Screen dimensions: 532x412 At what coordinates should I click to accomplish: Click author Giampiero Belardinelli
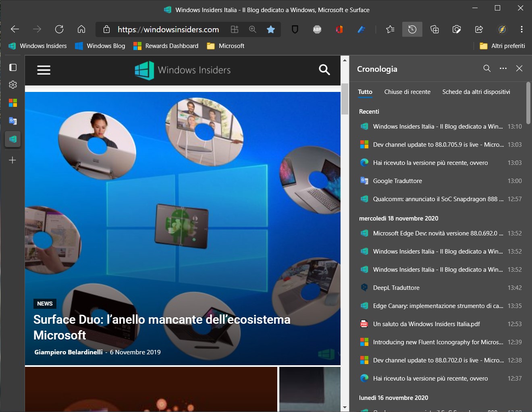[69, 352]
